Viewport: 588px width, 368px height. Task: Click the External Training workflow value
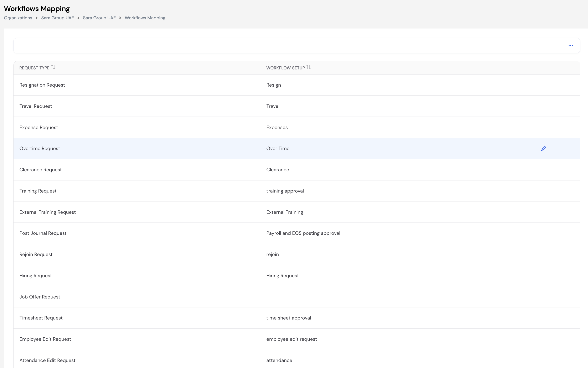click(x=285, y=212)
